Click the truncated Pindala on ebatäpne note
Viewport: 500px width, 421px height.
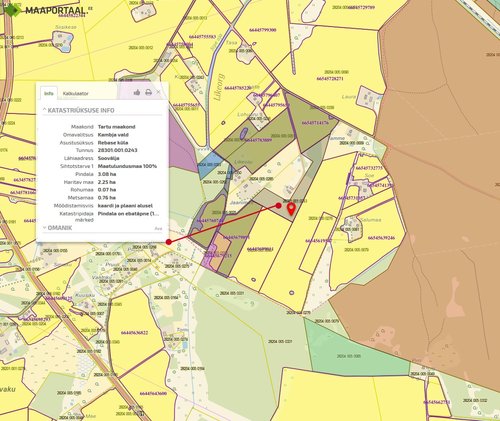[x=128, y=214]
